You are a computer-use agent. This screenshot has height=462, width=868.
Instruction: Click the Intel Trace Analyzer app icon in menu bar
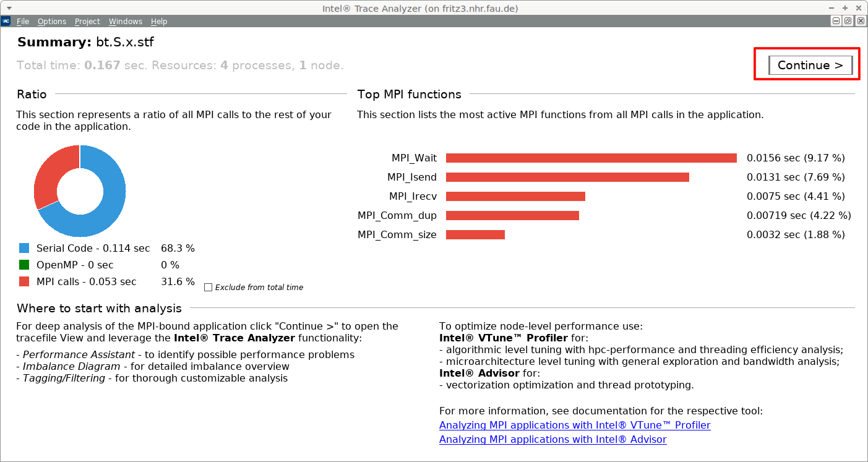(6, 21)
